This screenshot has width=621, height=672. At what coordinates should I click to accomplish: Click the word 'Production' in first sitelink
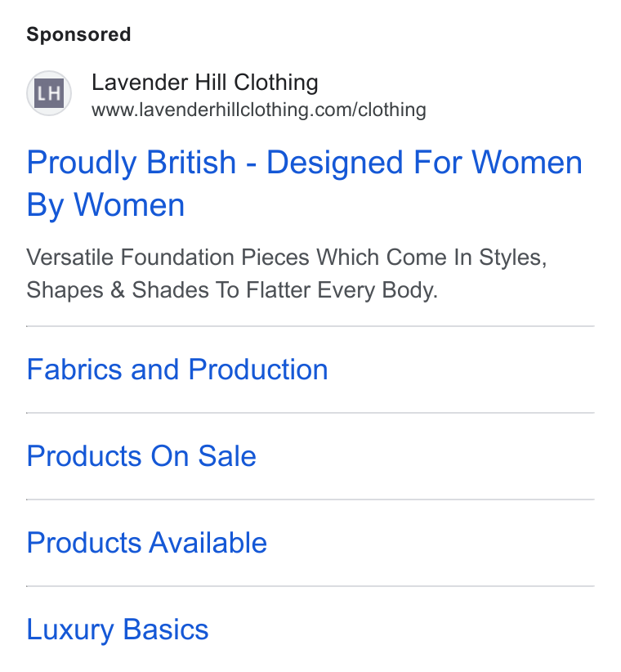(x=258, y=370)
